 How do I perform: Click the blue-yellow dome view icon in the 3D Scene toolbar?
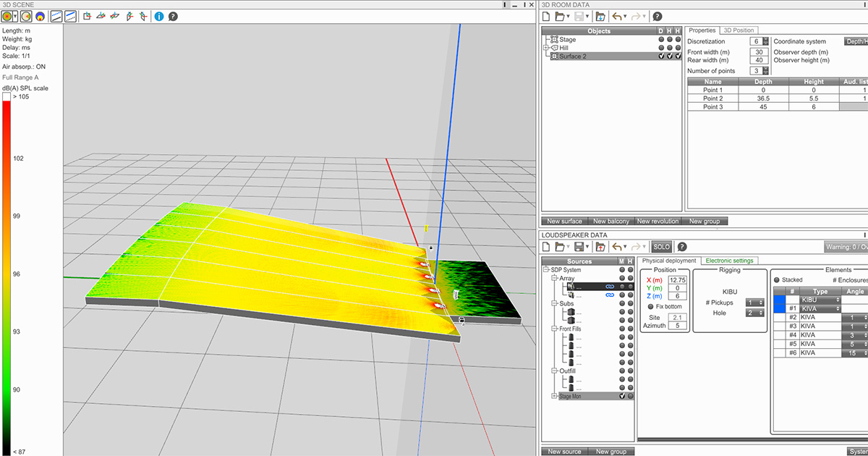tap(39, 16)
